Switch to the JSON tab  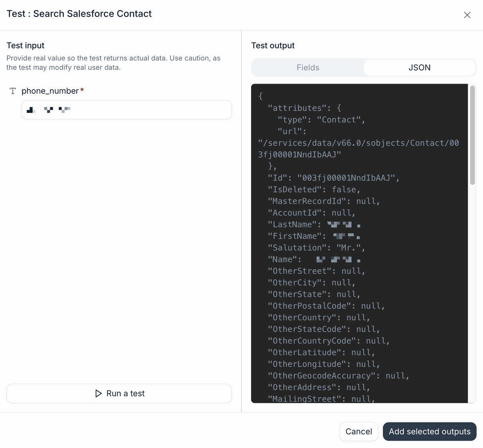click(x=419, y=68)
